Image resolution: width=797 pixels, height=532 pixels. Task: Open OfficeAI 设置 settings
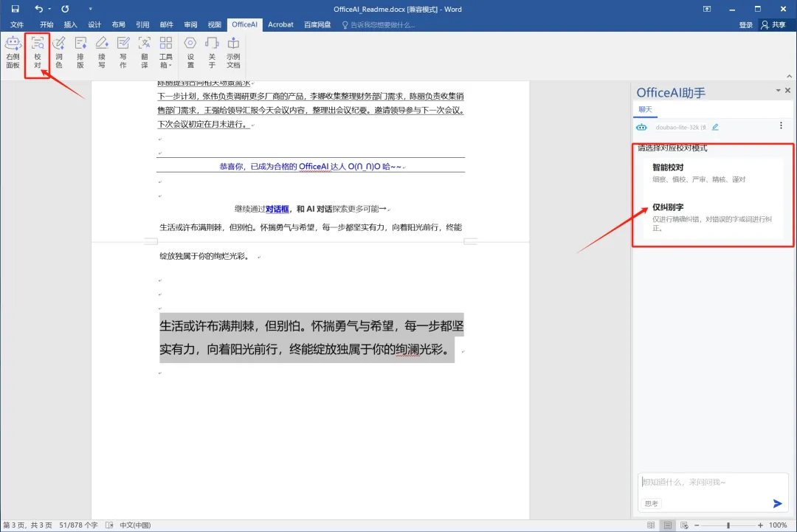[x=190, y=52]
